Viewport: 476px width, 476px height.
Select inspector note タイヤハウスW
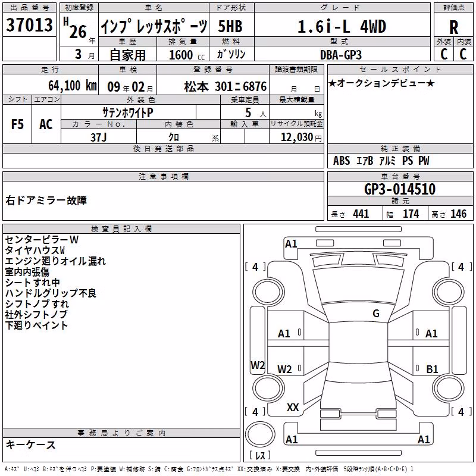tap(35, 250)
